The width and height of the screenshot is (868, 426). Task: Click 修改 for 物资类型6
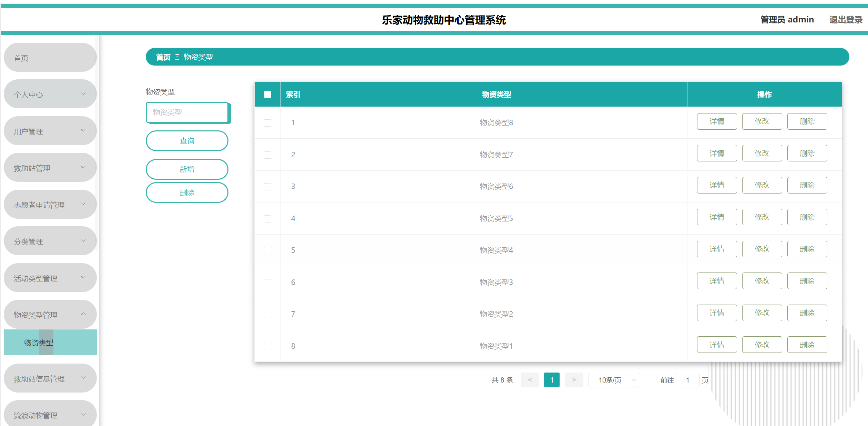pos(762,185)
